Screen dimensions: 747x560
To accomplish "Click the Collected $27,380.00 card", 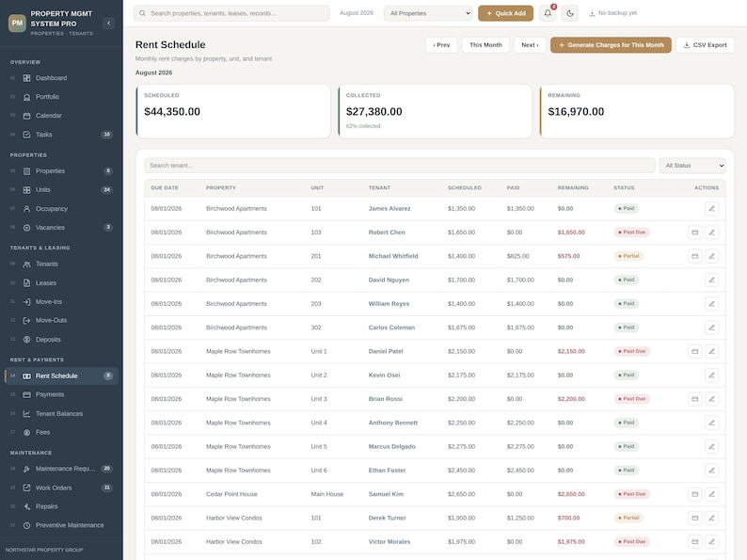I will (435, 111).
